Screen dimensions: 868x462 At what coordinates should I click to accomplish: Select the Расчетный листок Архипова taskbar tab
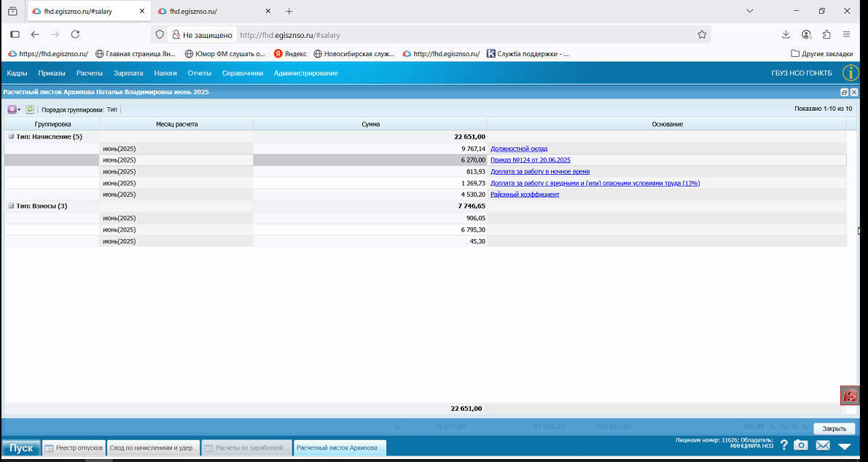tap(340, 447)
